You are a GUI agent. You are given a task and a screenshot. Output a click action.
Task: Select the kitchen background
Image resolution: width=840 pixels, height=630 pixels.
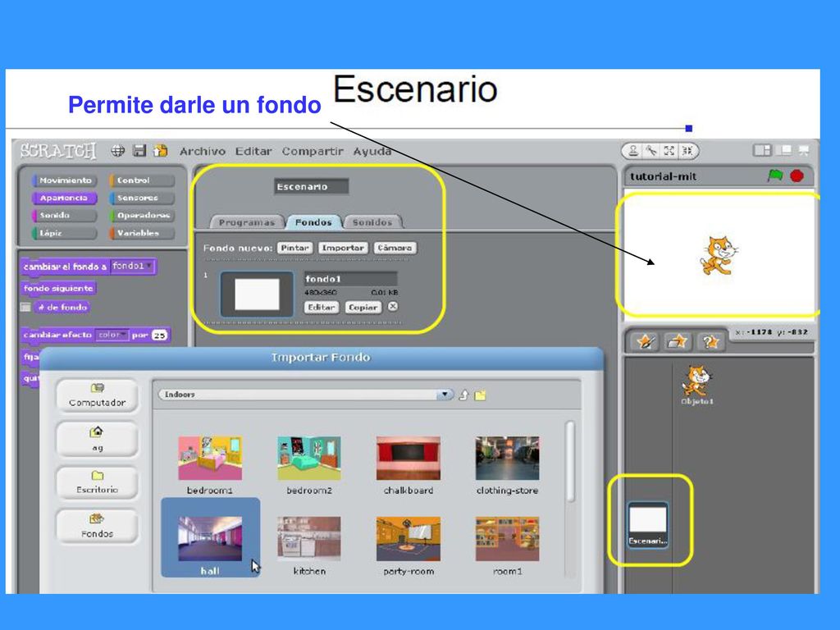tap(309, 546)
